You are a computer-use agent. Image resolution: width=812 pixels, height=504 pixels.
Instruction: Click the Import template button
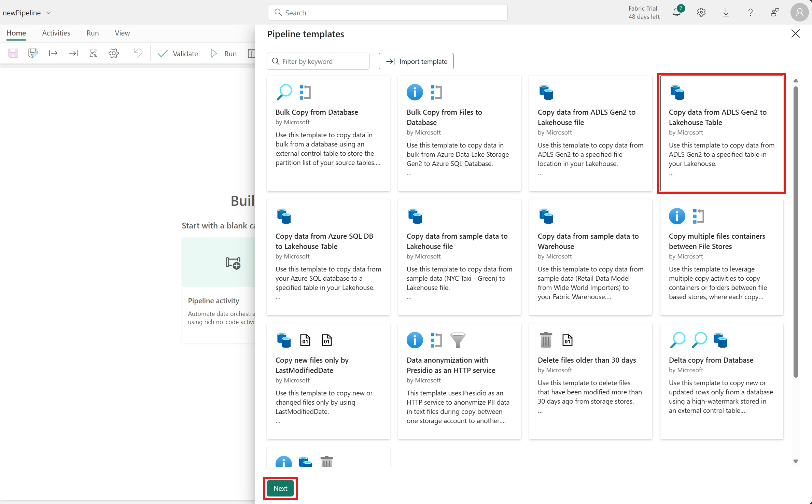click(416, 61)
